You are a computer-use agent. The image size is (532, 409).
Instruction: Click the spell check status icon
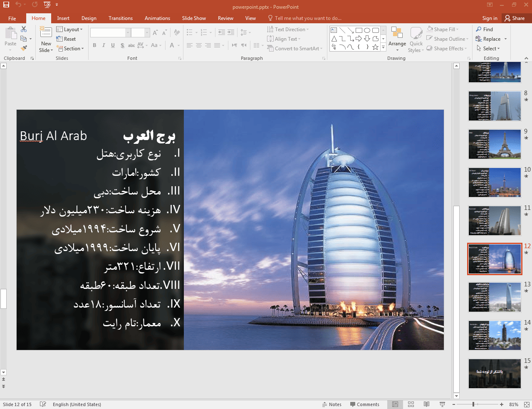pyautogui.click(x=43, y=404)
